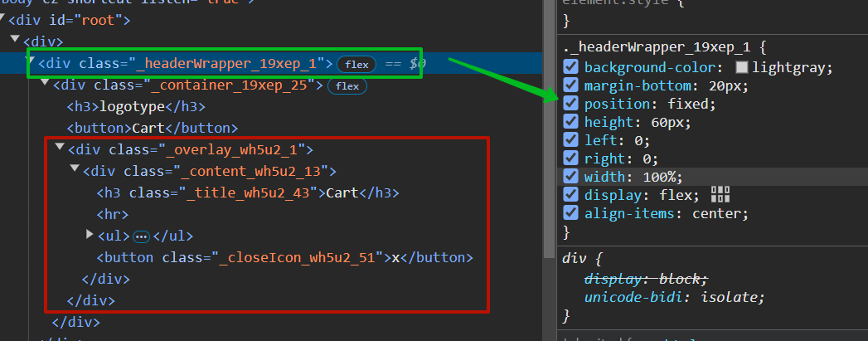Uncheck the position: fixed checkbox
868x341 pixels.
point(570,104)
